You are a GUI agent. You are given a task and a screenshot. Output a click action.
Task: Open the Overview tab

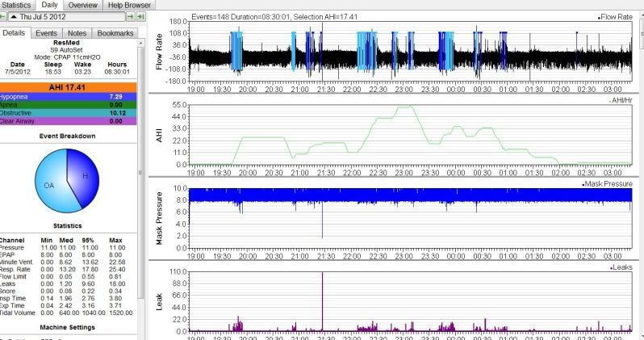coord(82,6)
